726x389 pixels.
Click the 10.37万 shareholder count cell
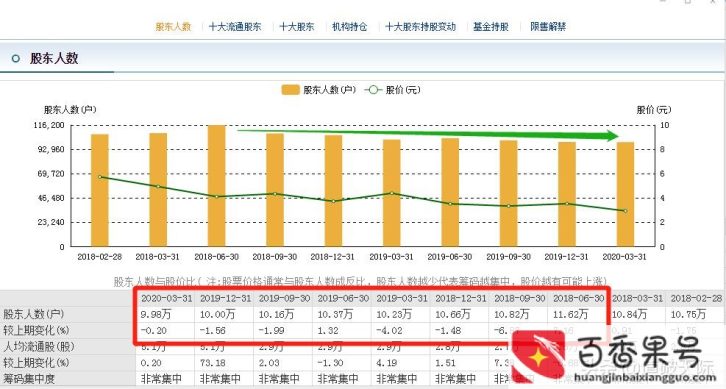coord(335,314)
